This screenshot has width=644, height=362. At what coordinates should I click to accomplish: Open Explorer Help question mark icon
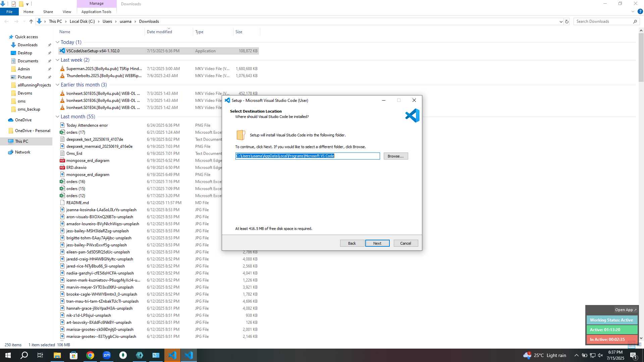coord(640,12)
